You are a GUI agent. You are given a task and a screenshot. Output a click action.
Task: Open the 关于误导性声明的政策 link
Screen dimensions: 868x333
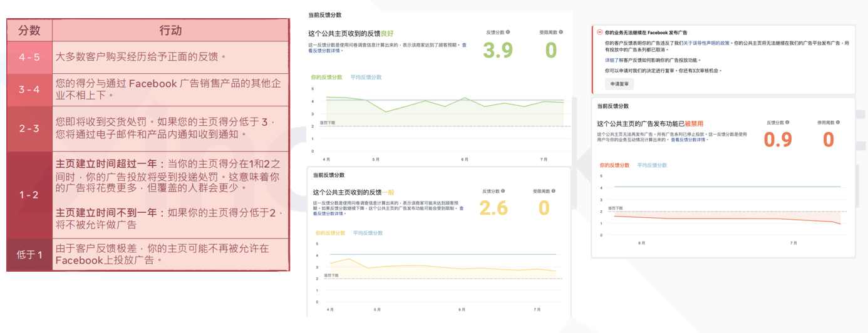point(705,44)
